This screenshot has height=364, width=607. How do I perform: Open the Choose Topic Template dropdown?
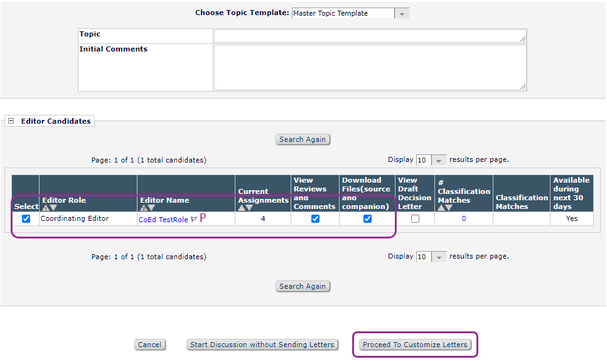tap(402, 13)
